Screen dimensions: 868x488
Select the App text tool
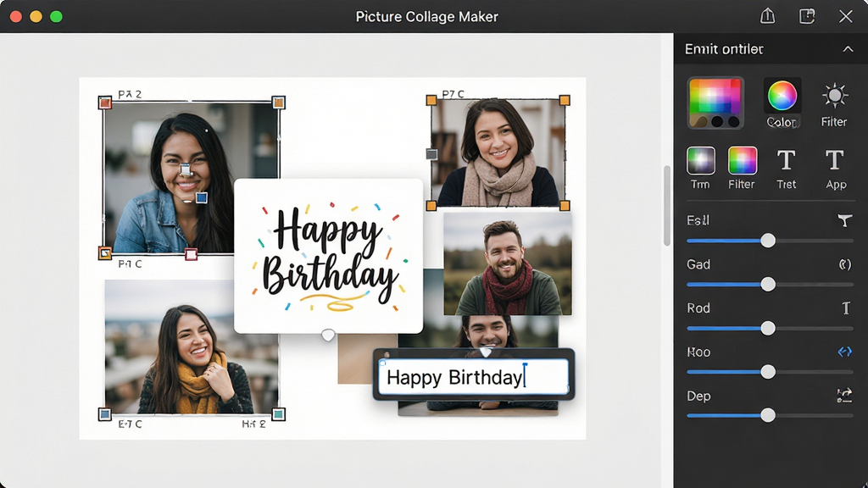835,161
